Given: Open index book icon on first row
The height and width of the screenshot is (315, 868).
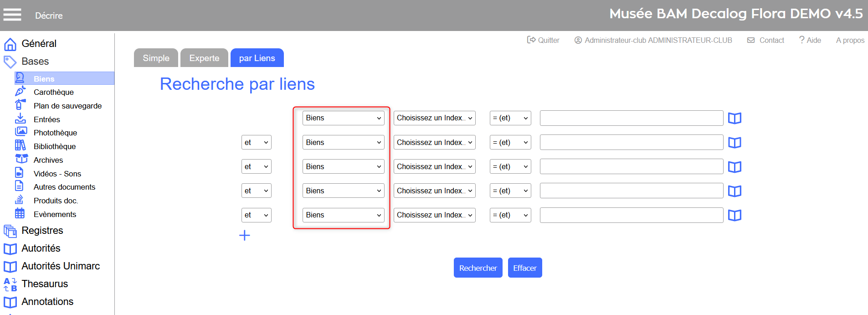Looking at the screenshot, I should point(734,119).
